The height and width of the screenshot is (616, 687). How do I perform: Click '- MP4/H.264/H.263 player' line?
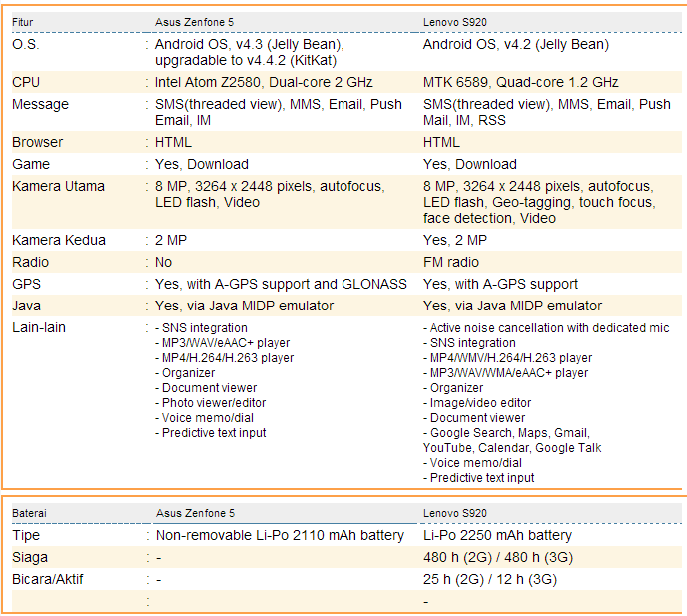pos(225,358)
